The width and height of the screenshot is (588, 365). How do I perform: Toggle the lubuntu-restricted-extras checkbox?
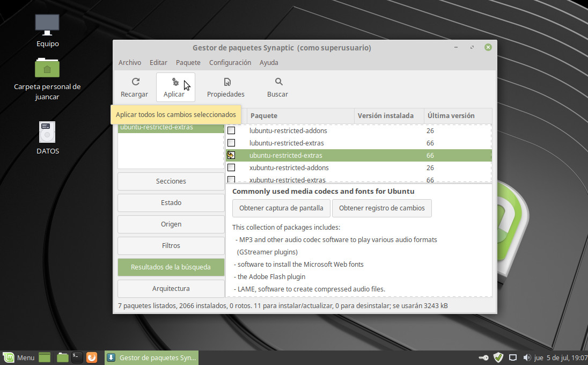pos(231,143)
